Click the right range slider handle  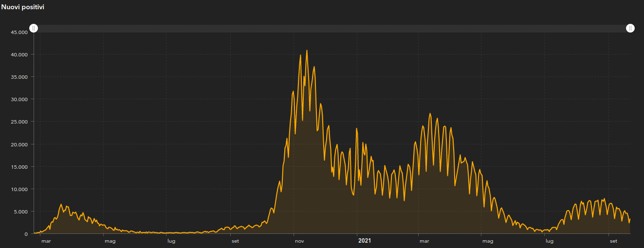[x=630, y=28]
